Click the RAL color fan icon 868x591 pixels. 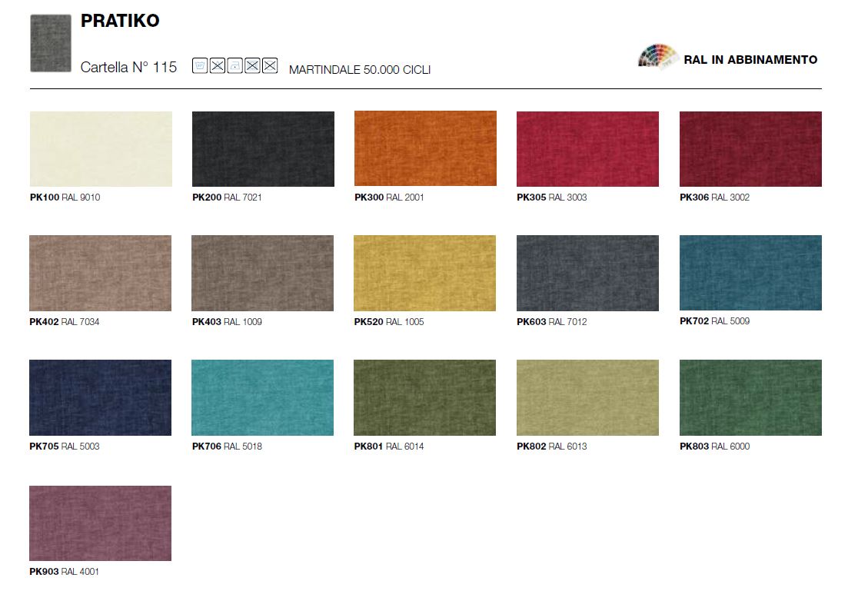click(657, 58)
